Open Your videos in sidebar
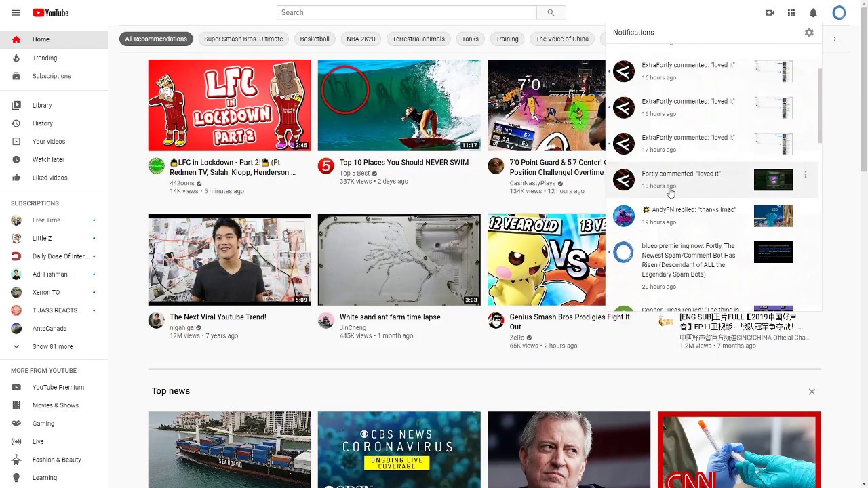 (54, 142)
